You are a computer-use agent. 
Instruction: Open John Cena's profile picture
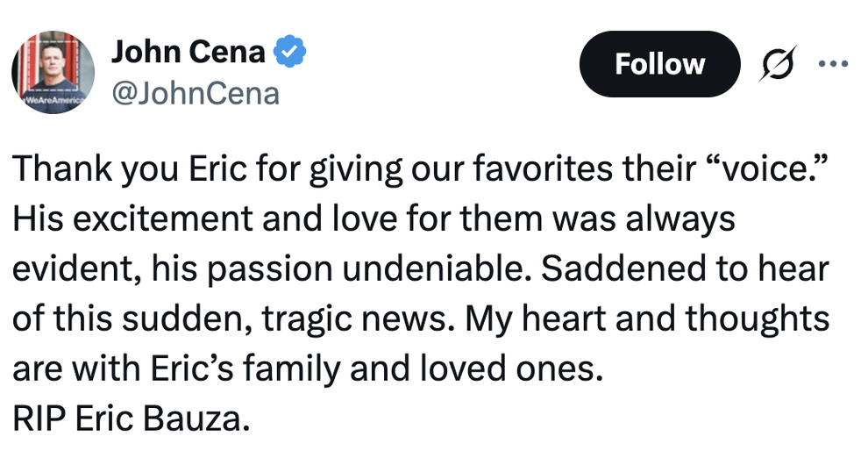tap(53, 72)
